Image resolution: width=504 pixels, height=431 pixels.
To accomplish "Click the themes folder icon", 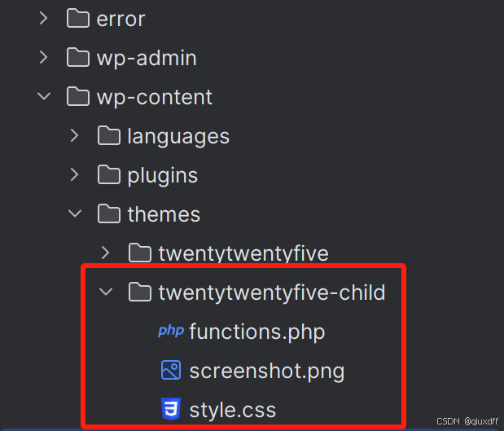I will pyautogui.click(x=109, y=214).
